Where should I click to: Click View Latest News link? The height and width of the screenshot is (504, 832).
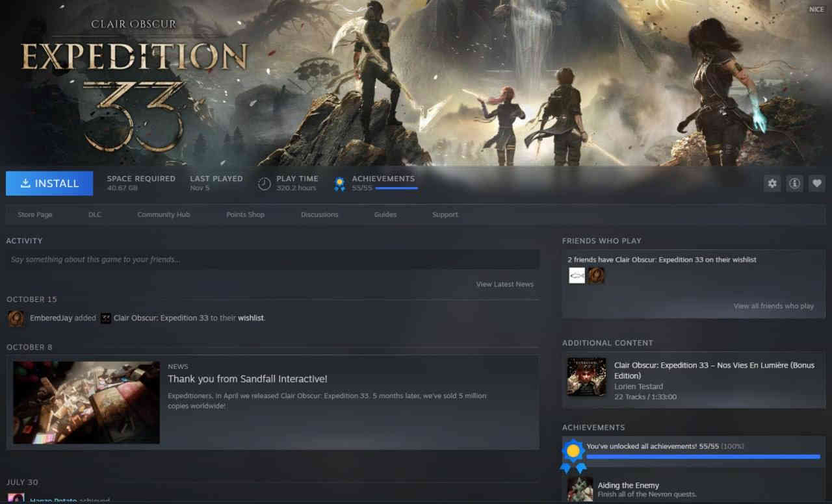tap(504, 284)
